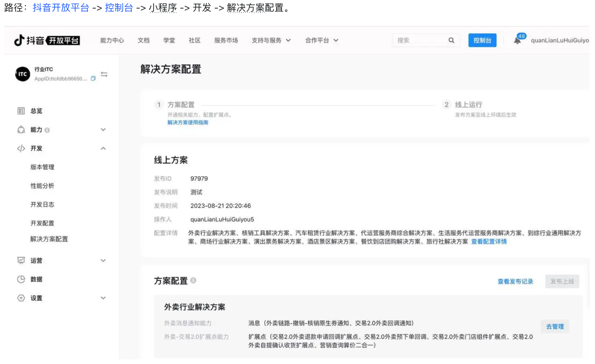This screenshot has height=364, width=595.
Task: Focus the 搜索 input field
Action: pyautogui.click(x=420, y=40)
